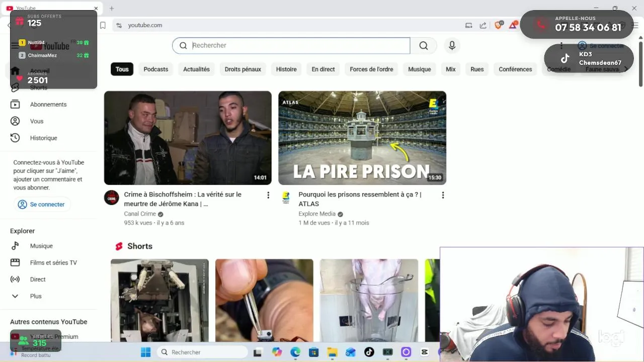Click the Shorts section heading
Image resolution: width=644 pixels, height=362 pixels.
[140, 246]
